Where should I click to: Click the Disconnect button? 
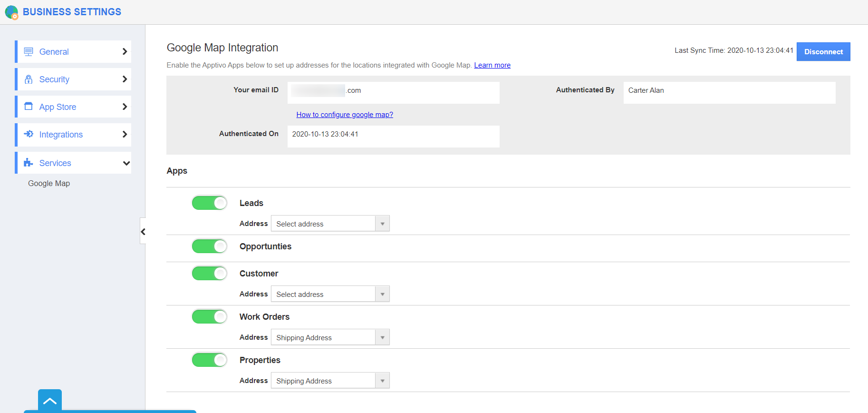823,52
